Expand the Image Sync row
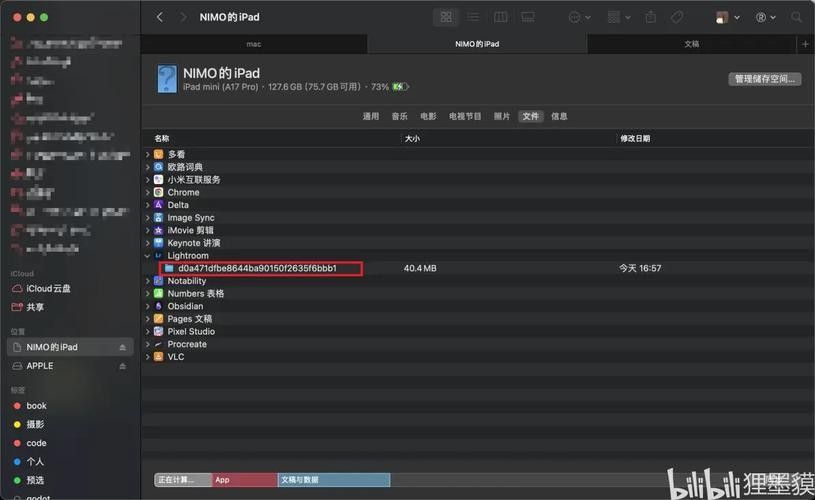The height and width of the screenshot is (500, 815). tap(148, 218)
